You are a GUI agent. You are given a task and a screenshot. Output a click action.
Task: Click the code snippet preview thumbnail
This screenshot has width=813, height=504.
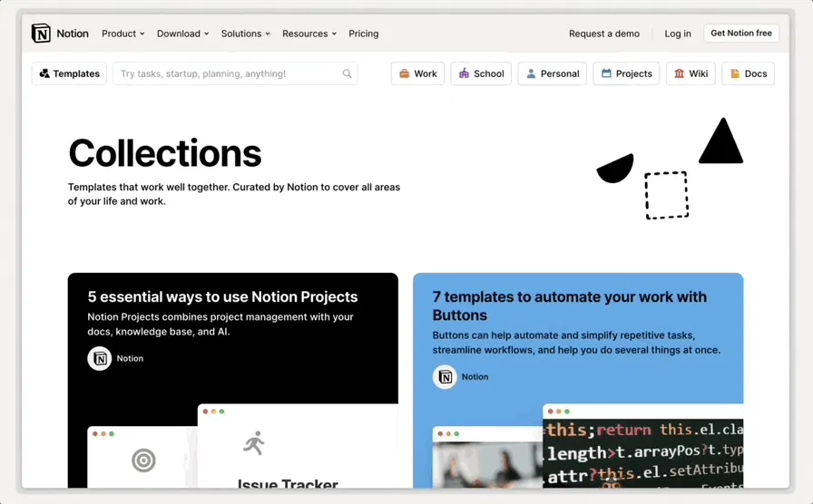pos(643,446)
